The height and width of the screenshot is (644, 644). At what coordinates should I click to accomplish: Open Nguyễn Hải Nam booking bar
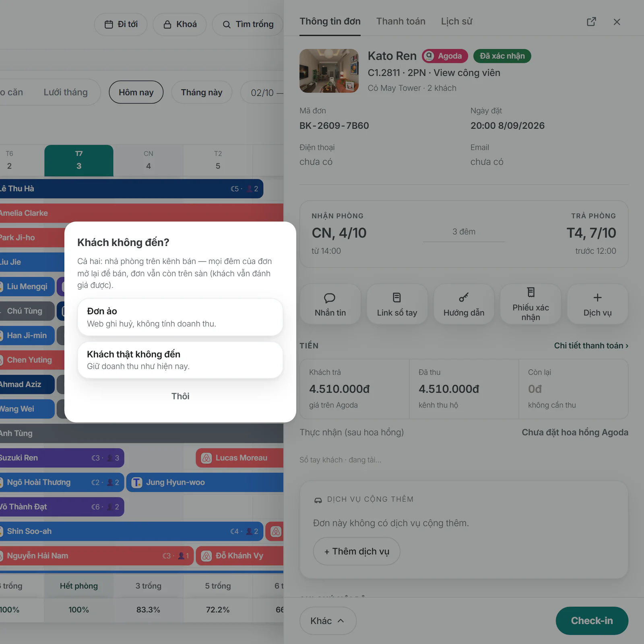[97, 556]
